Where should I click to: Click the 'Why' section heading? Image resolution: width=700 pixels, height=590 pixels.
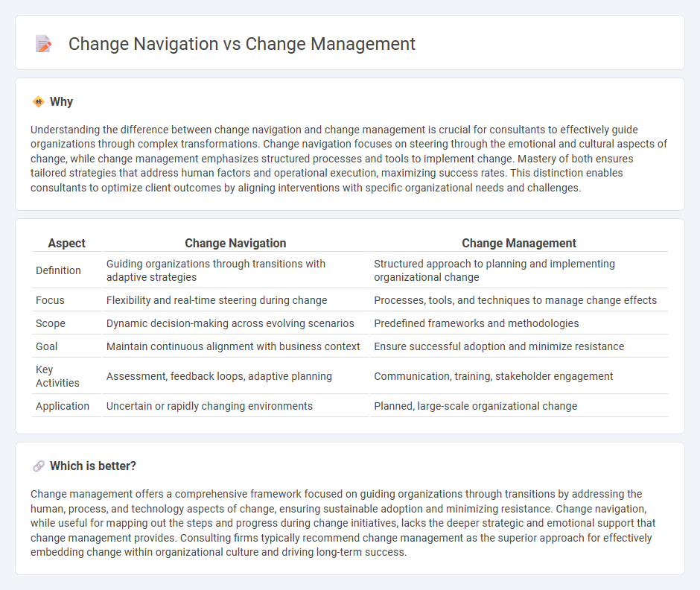[61, 102]
